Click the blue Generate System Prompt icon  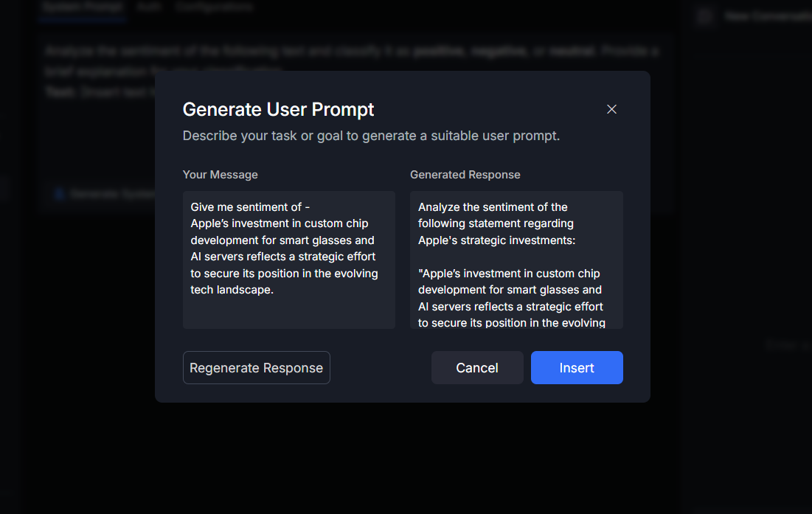[60, 194]
